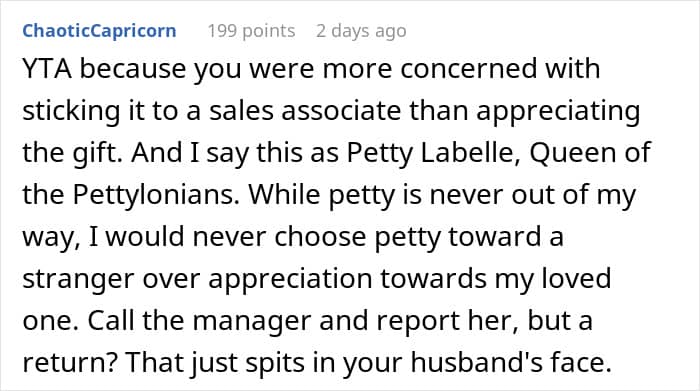Click the word Pettylonians in the comment
Screen dimensions: 700x391
pyautogui.click(x=156, y=195)
